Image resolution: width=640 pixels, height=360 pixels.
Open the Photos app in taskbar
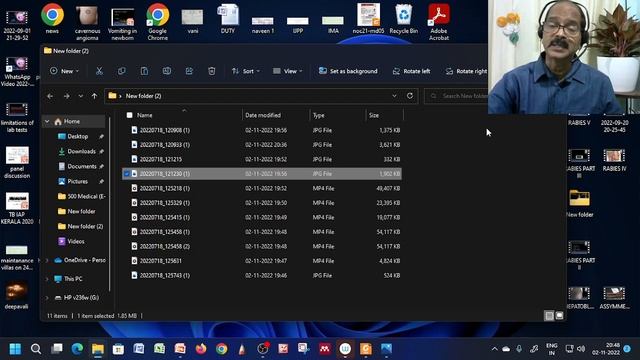pyautogui.click(x=386, y=349)
